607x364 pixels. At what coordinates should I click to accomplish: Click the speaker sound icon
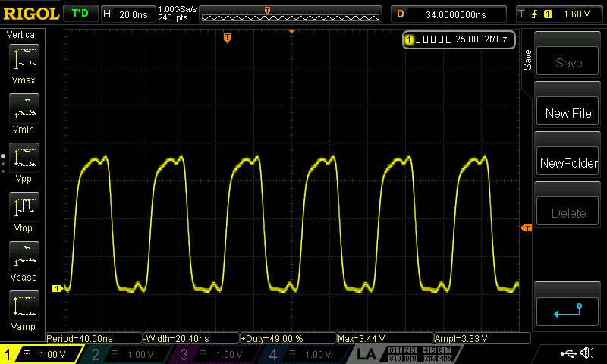587,353
